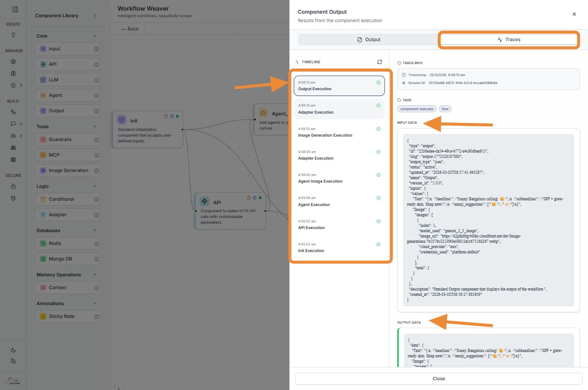Viewport: 588px width, 390px height.
Task: Expand the shield submenu chevron under Manage
Action: [x=21, y=85]
